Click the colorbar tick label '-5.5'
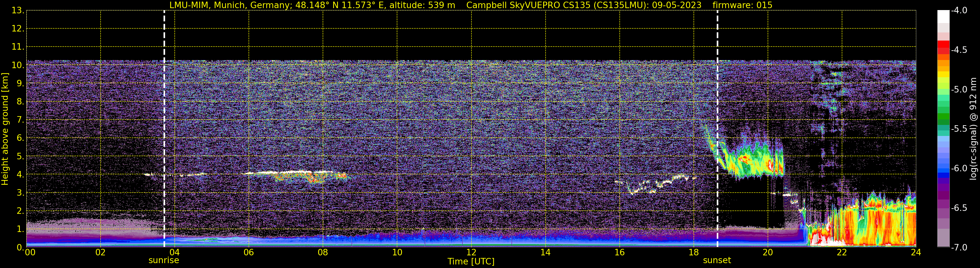The height and width of the screenshot is (268, 980). [959, 129]
